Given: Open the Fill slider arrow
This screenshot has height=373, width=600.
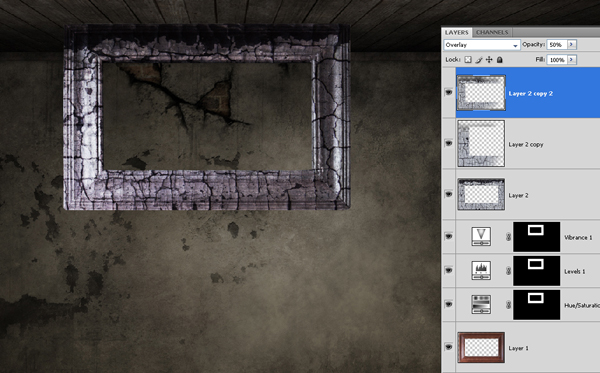Looking at the screenshot, I should tap(572, 60).
